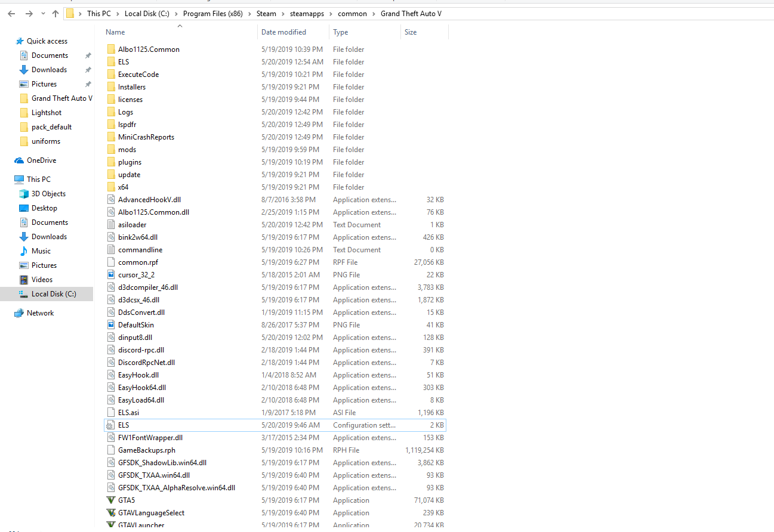
Task: Click the mods folder icon
Action: point(111,150)
